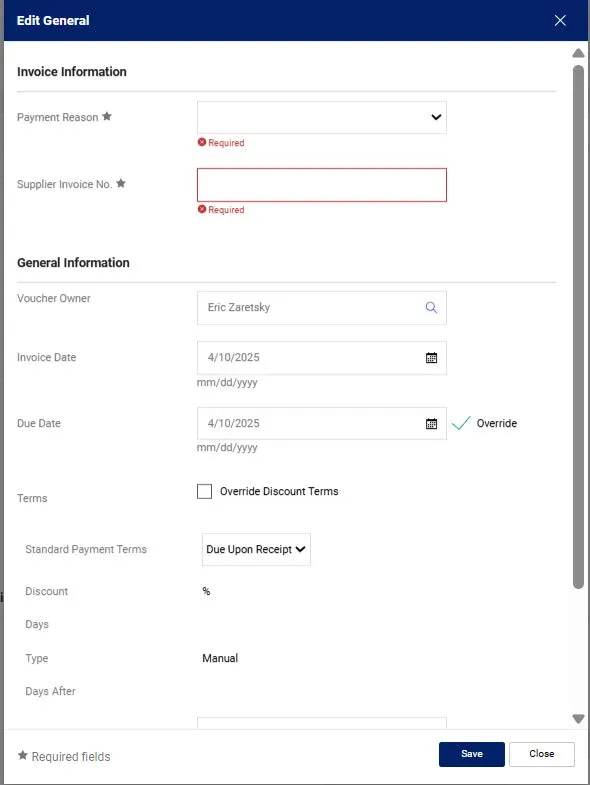Click the Discount percent sign value
The image size is (590, 785).
pyautogui.click(x=206, y=591)
